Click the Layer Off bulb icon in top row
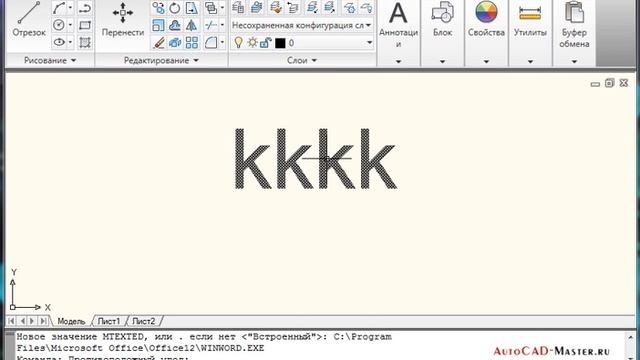Image resolution: width=640 pixels, height=360 pixels. tap(366, 7)
